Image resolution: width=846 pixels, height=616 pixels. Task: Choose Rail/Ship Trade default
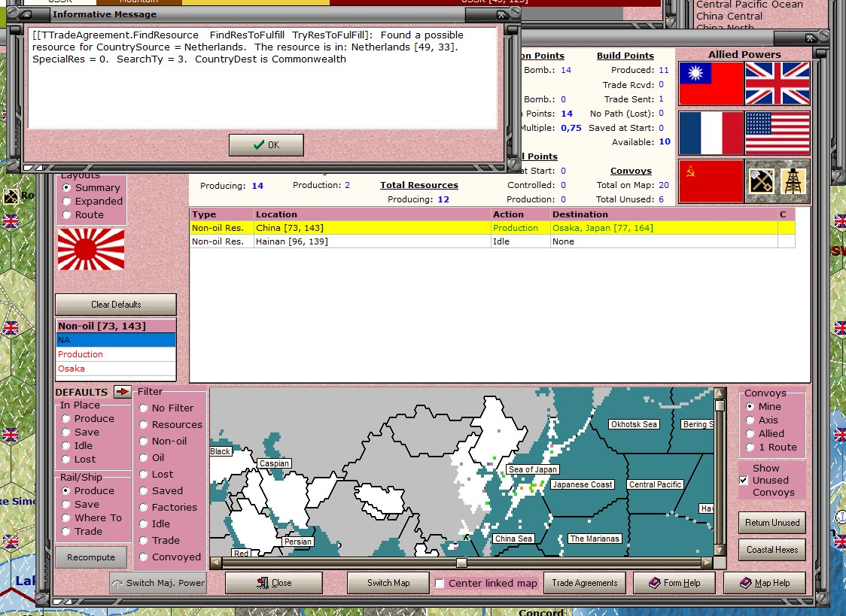click(x=65, y=532)
